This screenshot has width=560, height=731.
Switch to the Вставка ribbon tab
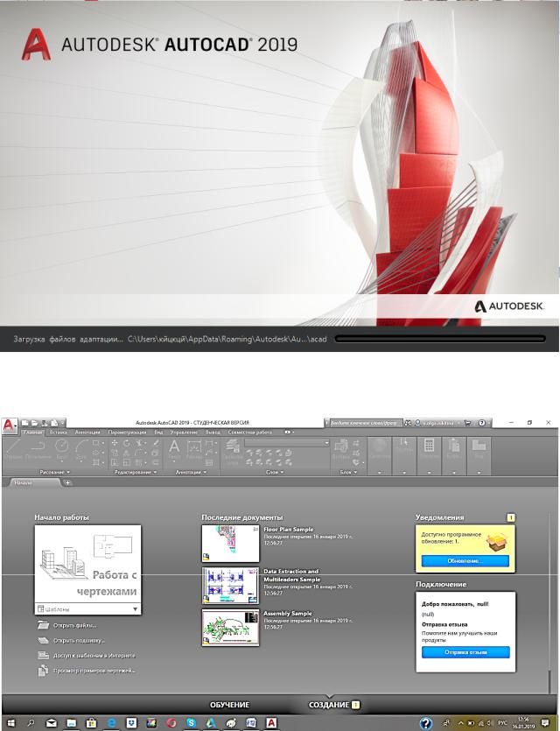click(x=59, y=432)
